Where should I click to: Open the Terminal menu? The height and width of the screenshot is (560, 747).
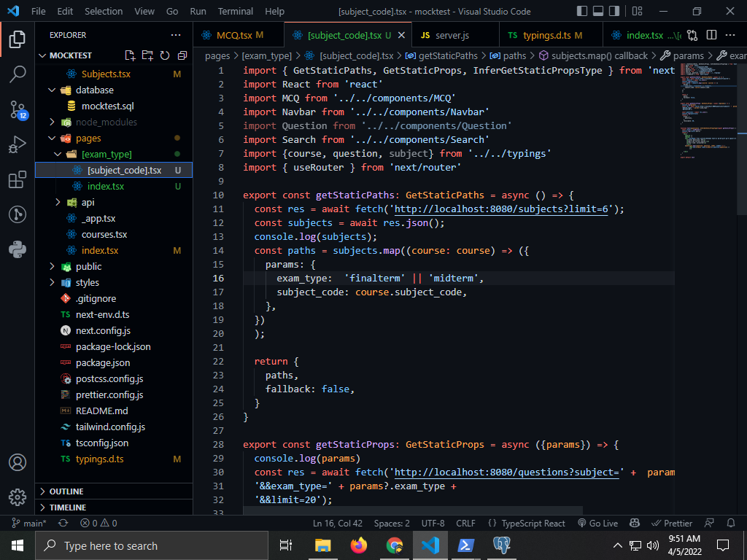click(x=235, y=12)
